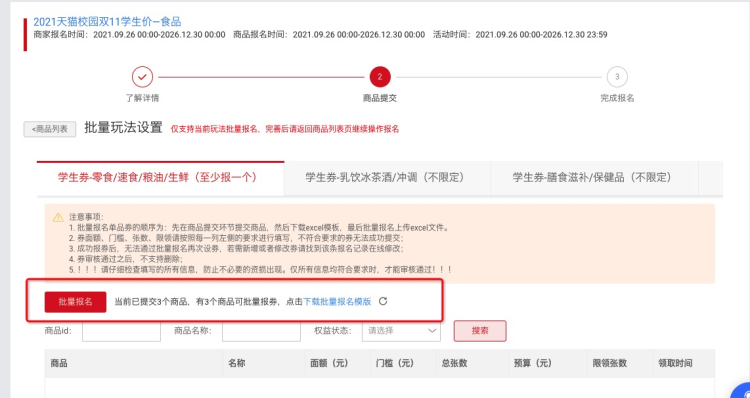Switch to tab 学生券-乳饮冰茶酒/冲调
750x398 pixels.
pyautogui.click(x=387, y=178)
